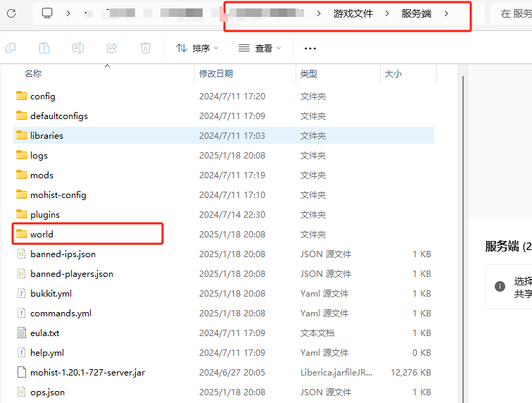
Task: Select the mohist-1.20.1-727-server.jar file icon
Action: (21, 372)
